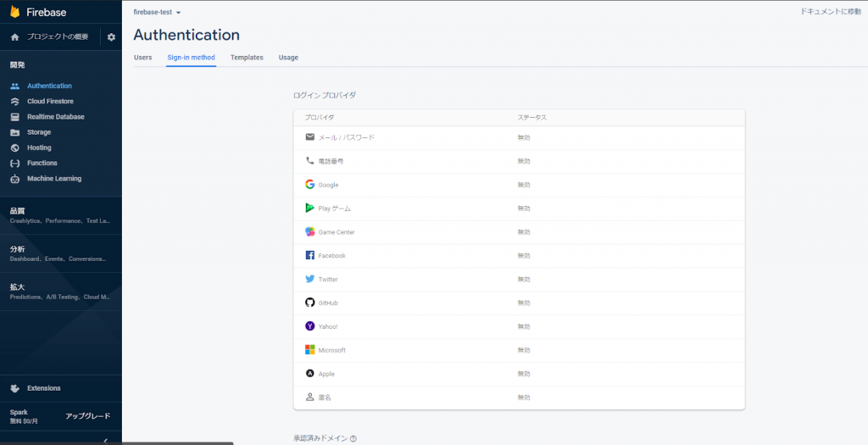
Task: Select the Facebook provider label
Action: [332, 256]
